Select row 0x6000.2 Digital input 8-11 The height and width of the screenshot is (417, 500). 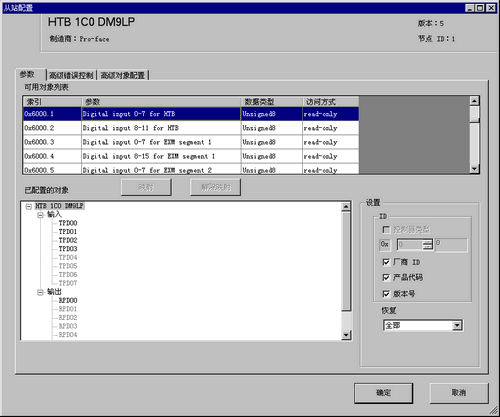pyautogui.click(x=191, y=128)
